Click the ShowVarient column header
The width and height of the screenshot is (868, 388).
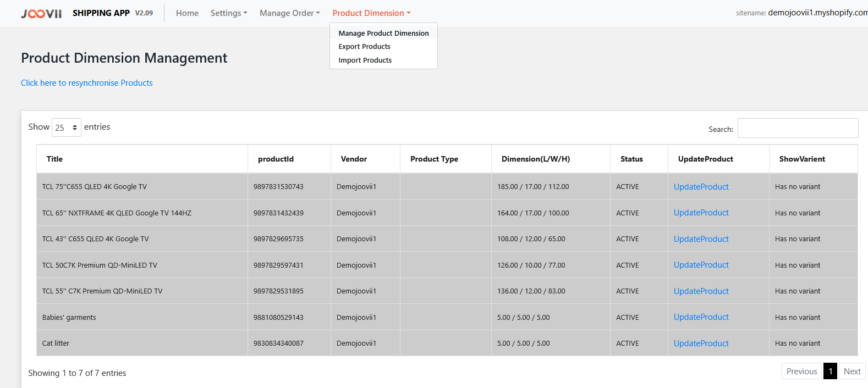point(813,159)
